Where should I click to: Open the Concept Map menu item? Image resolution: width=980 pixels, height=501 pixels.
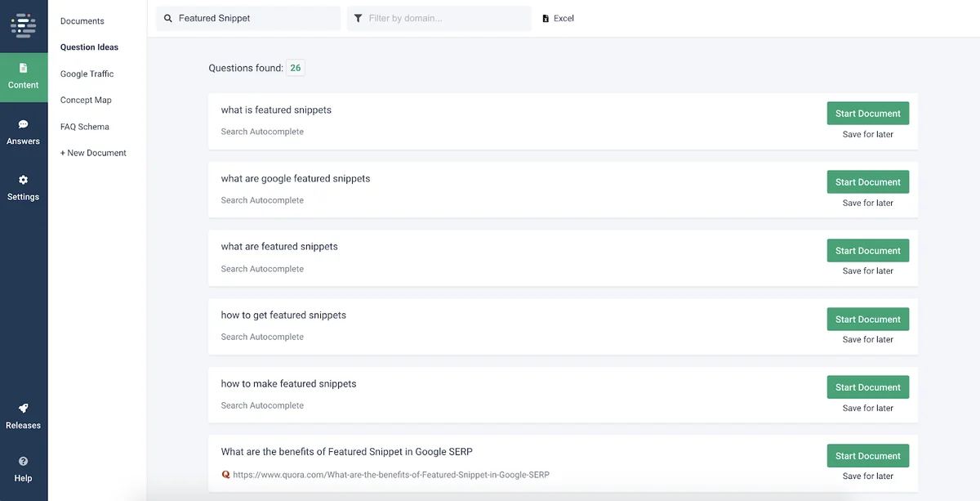[86, 100]
